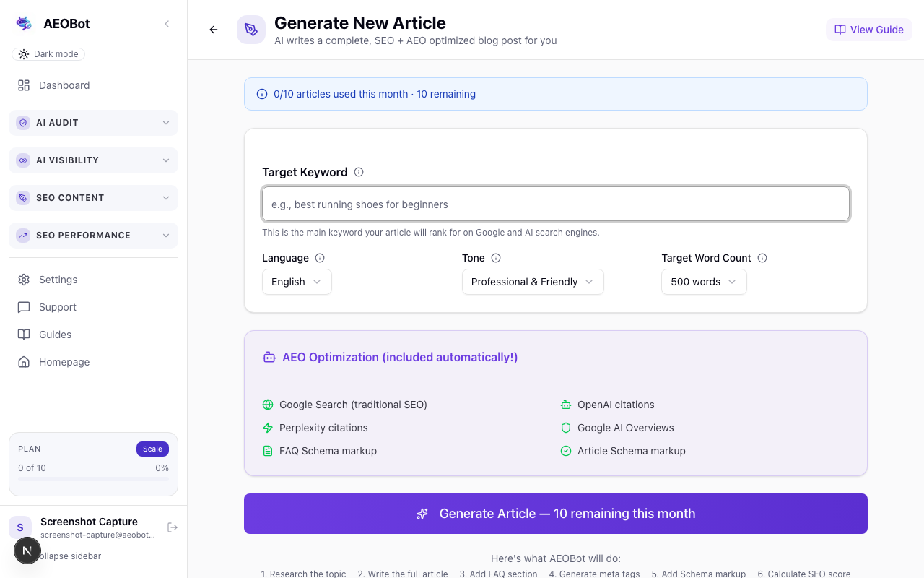Collapse sidebar using the top chevron arrow

pos(167,24)
